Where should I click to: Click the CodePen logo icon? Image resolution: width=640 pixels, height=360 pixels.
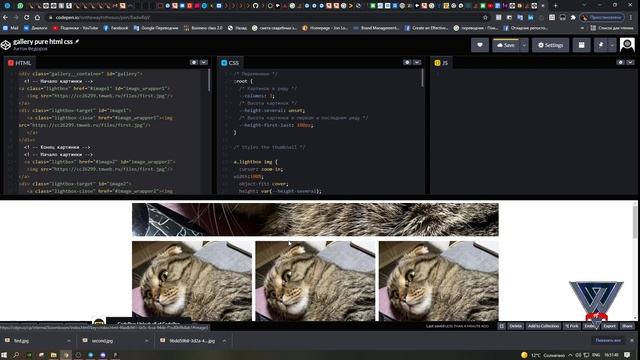[x=6, y=45]
